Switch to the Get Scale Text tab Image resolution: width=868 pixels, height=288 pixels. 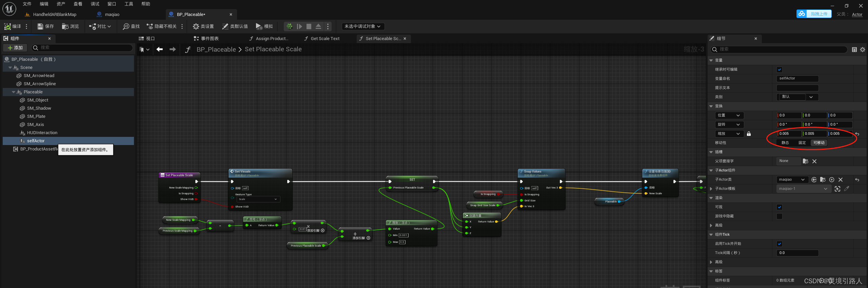click(322, 39)
